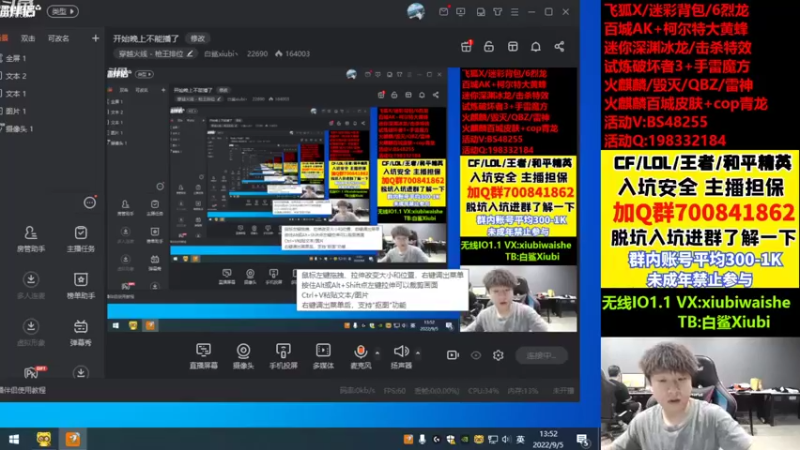
Task: Open the yellow tiger app on taskbar
Action: pos(44,439)
